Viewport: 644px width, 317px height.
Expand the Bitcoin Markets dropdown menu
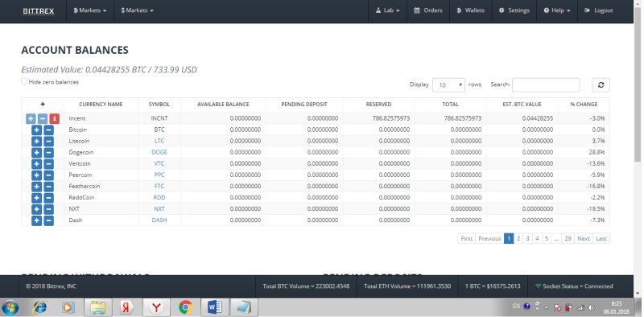[x=90, y=10]
